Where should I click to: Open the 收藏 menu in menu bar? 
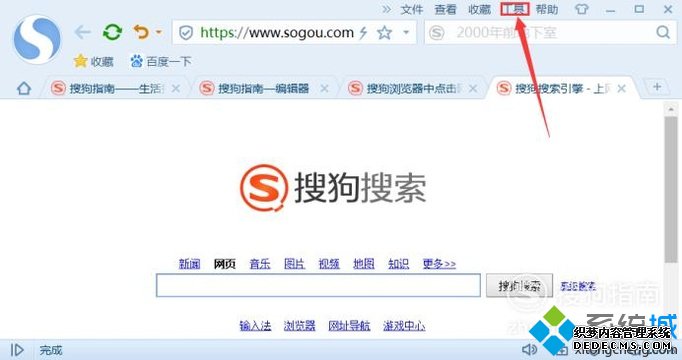click(x=479, y=9)
